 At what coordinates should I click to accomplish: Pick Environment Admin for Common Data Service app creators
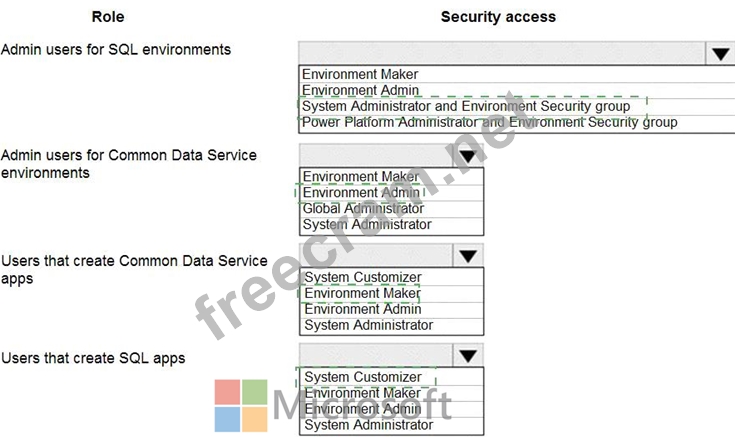tap(391, 309)
